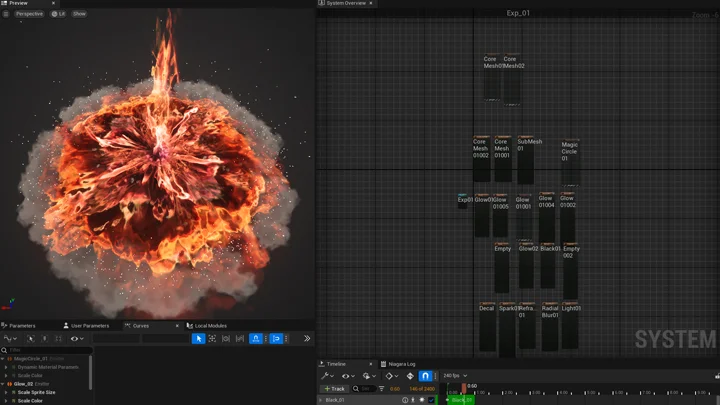Click the Black_01 track gear/burst icon
The height and width of the screenshot is (405, 720).
click(x=422, y=400)
